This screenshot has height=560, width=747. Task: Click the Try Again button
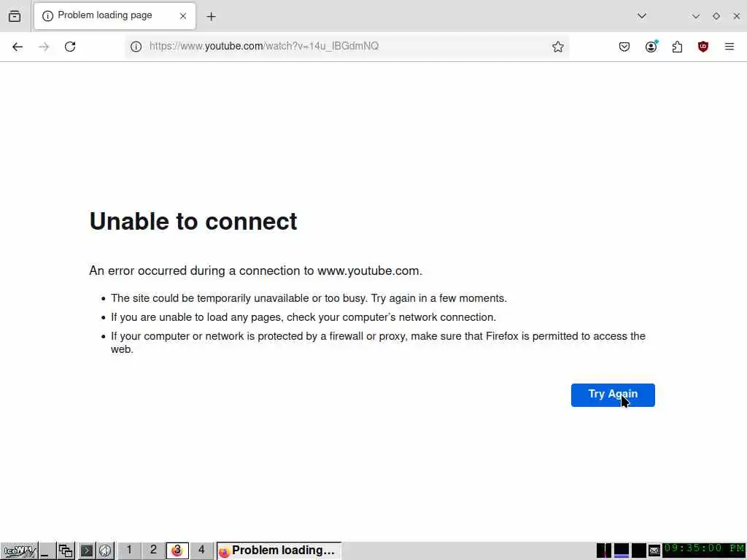tap(613, 394)
